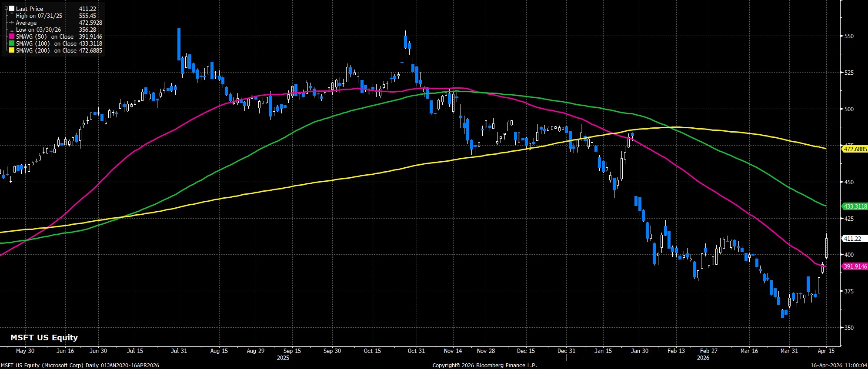Click the yellow SMAVG (200) swatch
The image size is (868, 369).
click(x=11, y=51)
